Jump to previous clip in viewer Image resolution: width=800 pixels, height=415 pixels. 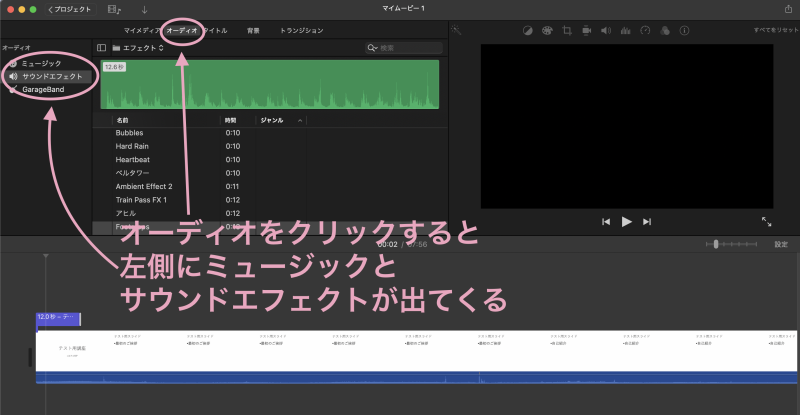pyautogui.click(x=606, y=222)
